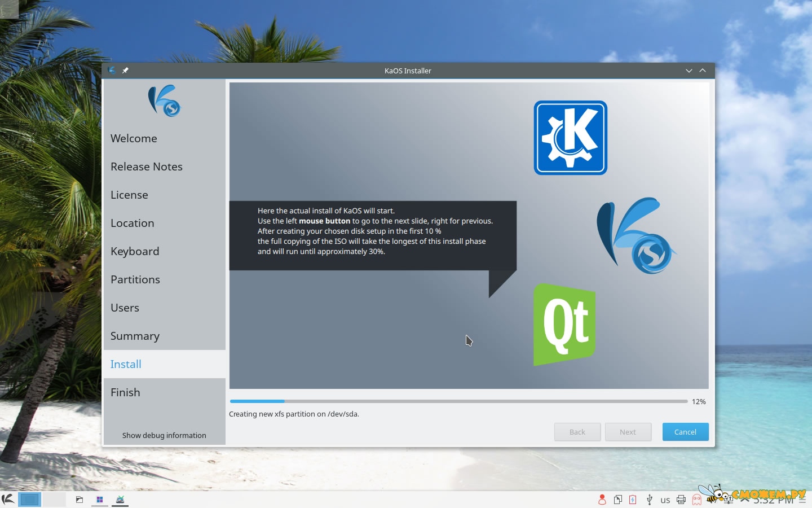Screen dimensions: 812x508
Task: Maximize the installer with the up chevron
Action: click(x=703, y=71)
